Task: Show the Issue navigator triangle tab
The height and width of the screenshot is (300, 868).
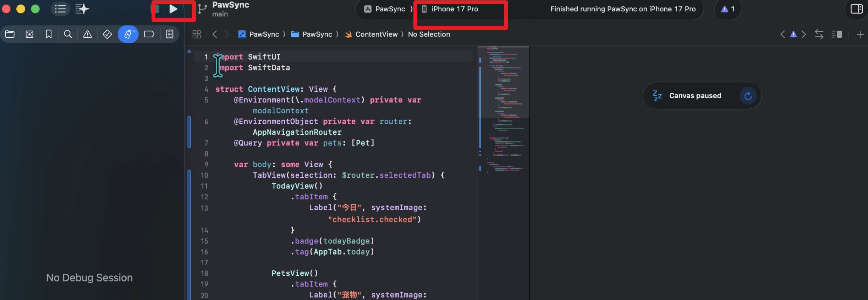Action: tap(87, 34)
